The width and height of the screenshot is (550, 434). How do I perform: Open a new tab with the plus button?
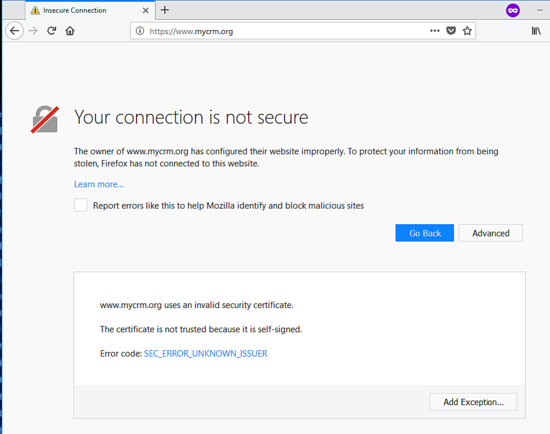pos(165,10)
